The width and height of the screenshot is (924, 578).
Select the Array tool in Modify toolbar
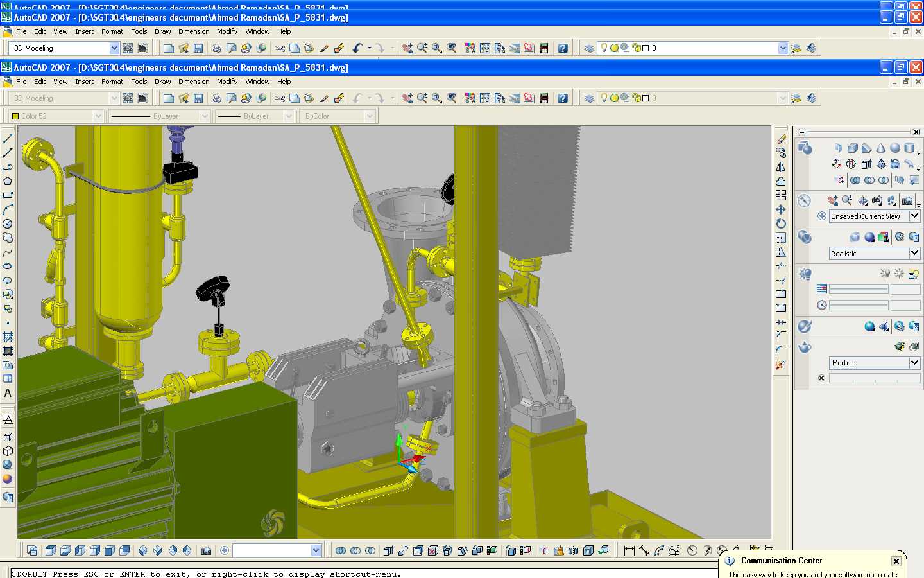[x=781, y=195]
